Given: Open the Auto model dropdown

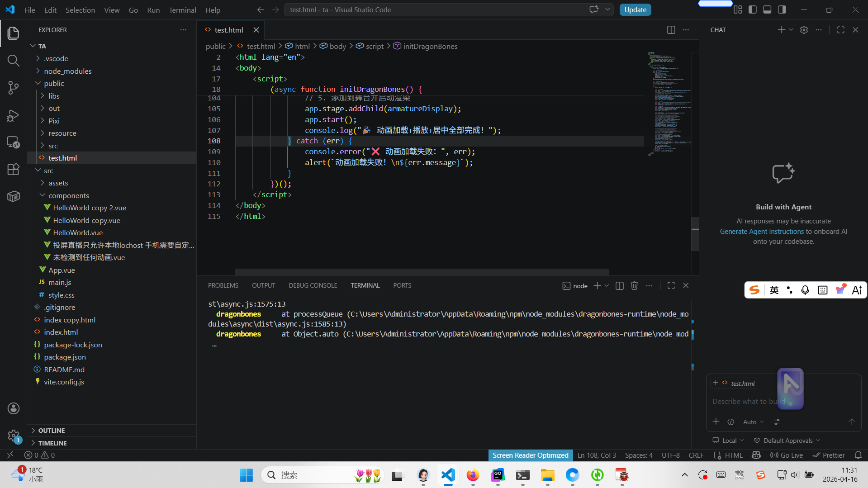Looking at the screenshot, I should point(753,422).
